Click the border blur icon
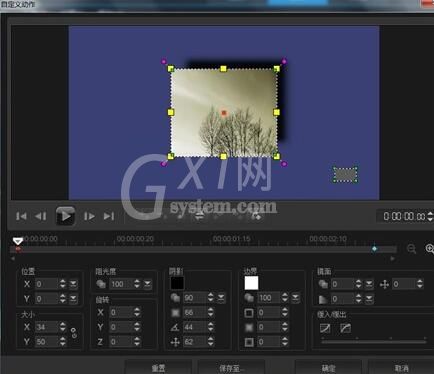The width and height of the screenshot is (434, 374). point(249,328)
